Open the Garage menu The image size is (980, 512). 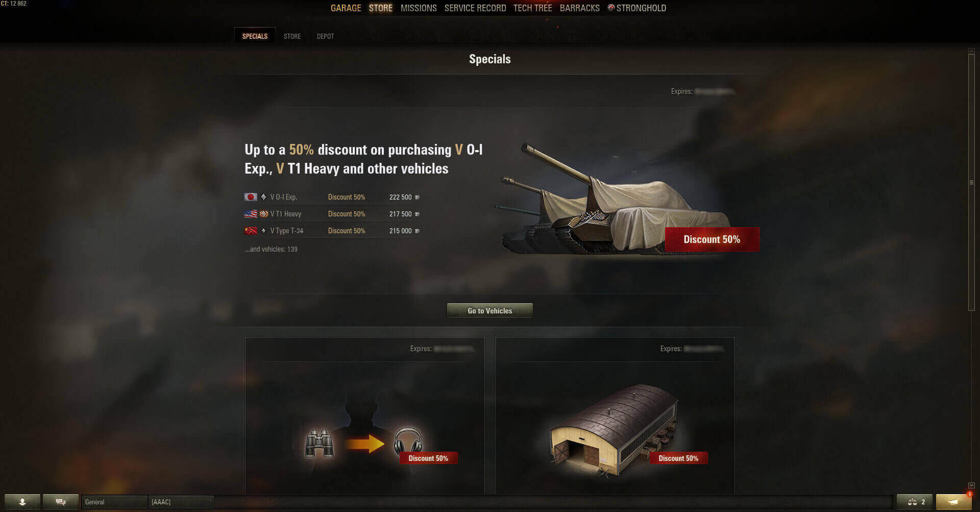pos(346,8)
